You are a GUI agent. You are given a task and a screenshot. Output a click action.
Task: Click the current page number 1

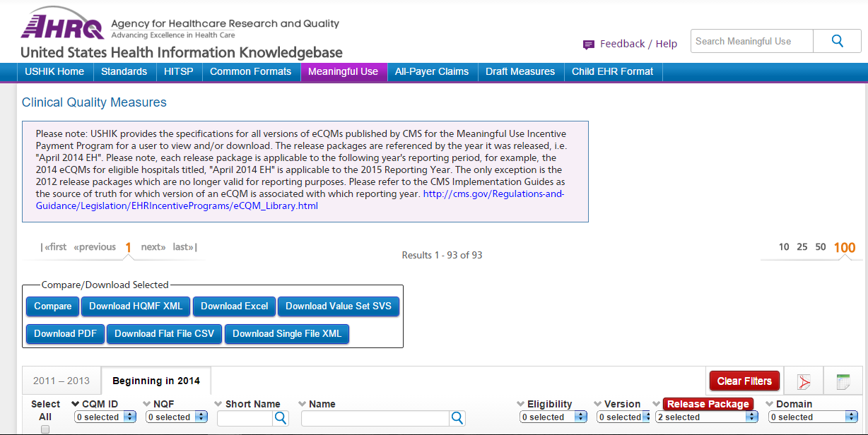pyautogui.click(x=129, y=248)
